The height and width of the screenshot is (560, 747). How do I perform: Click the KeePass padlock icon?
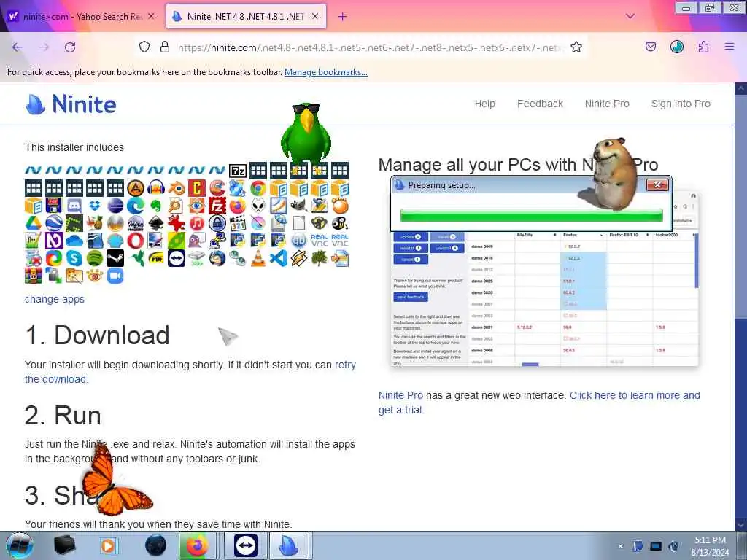[x=217, y=223]
